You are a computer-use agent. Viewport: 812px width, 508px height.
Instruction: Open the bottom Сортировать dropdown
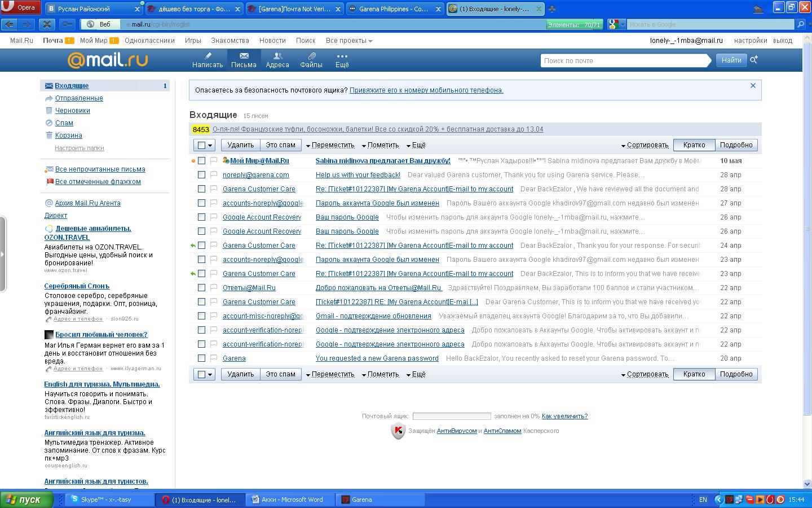[645, 374]
